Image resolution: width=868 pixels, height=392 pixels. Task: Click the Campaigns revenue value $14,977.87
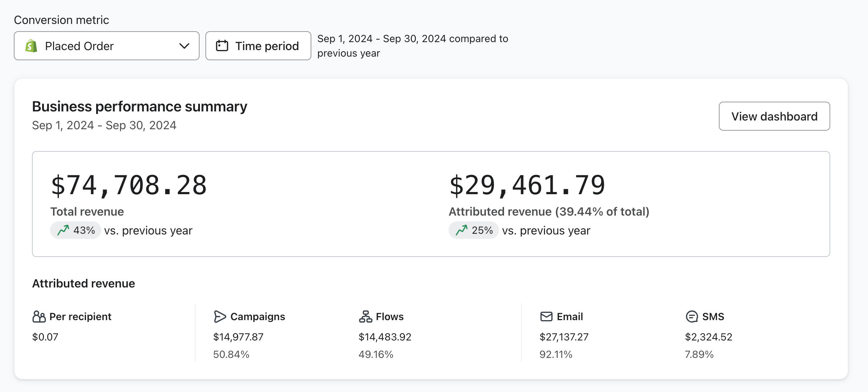click(238, 337)
